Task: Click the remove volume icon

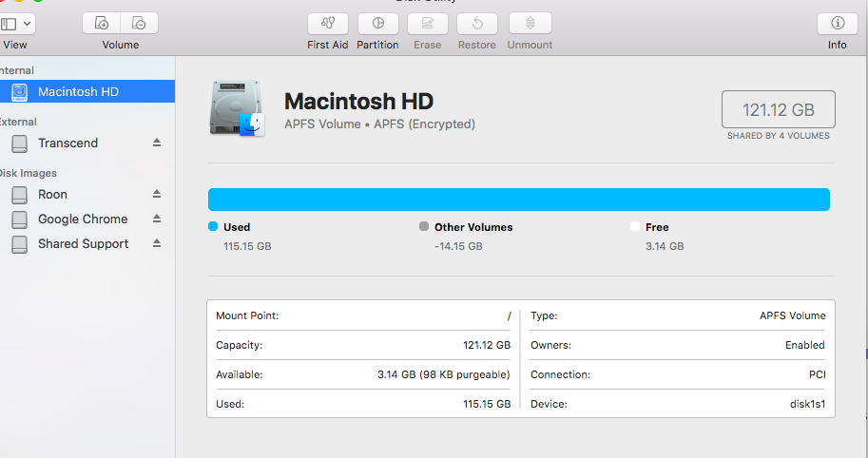Action: point(139,23)
